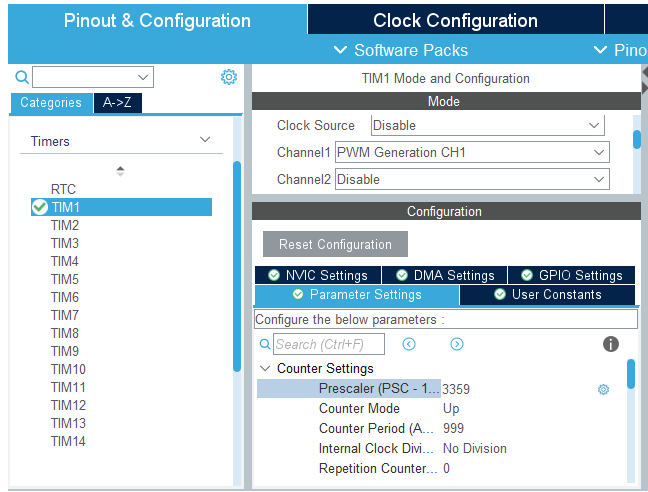
Task: Click the parameter Search (Ctrl+F) field
Action: pos(330,344)
